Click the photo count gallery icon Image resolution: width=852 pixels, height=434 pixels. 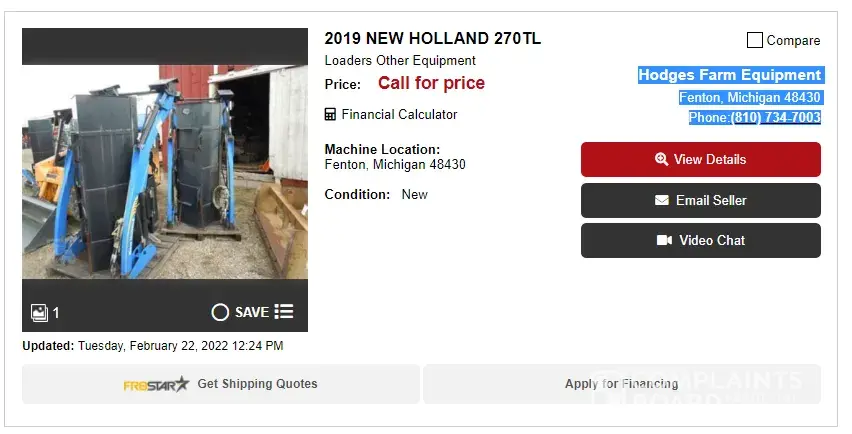pyautogui.click(x=40, y=313)
